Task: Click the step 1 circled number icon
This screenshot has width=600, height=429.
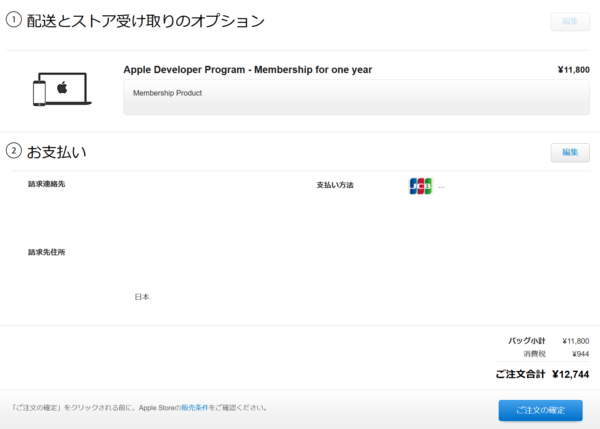Action: [x=14, y=20]
